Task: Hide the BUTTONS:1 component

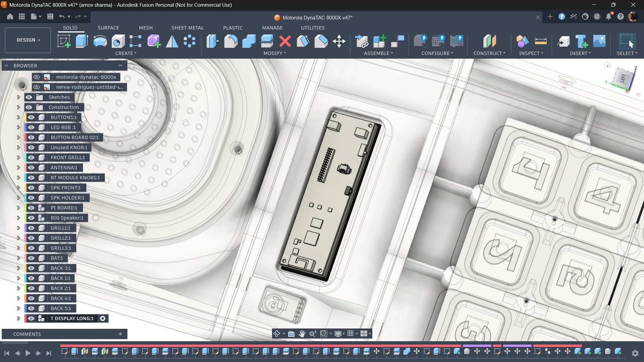Action: click(x=31, y=117)
